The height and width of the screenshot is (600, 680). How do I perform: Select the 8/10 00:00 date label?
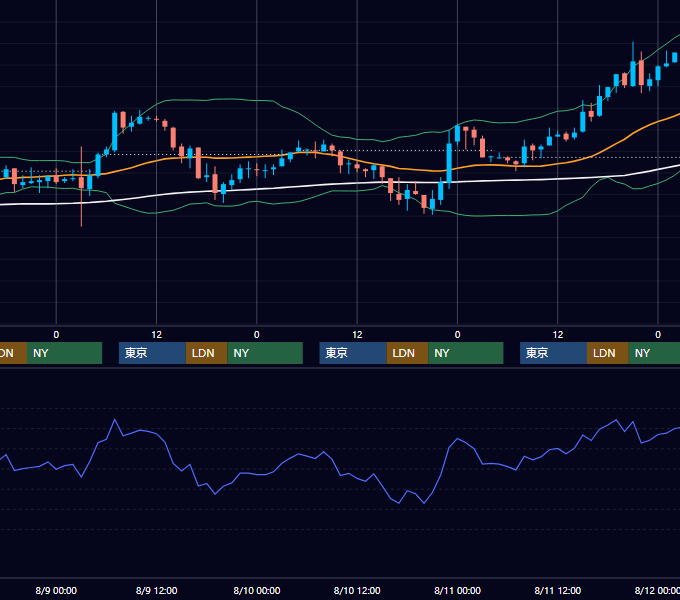[257, 590]
